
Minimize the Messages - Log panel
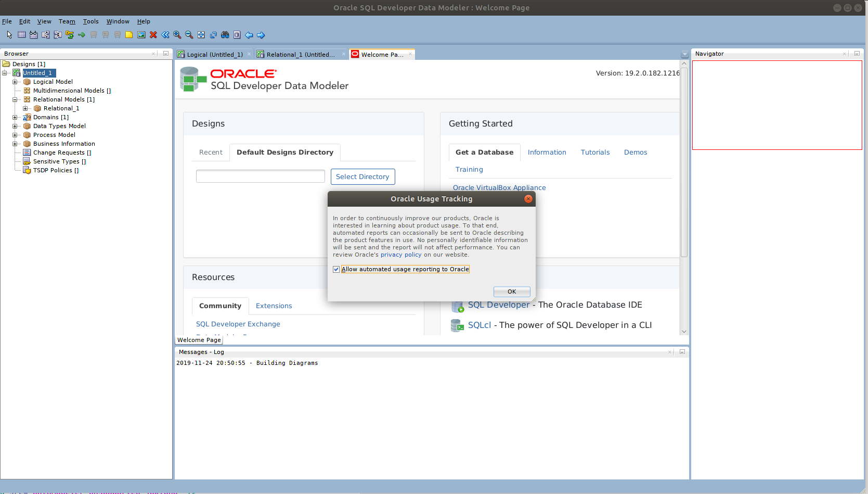point(682,352)
